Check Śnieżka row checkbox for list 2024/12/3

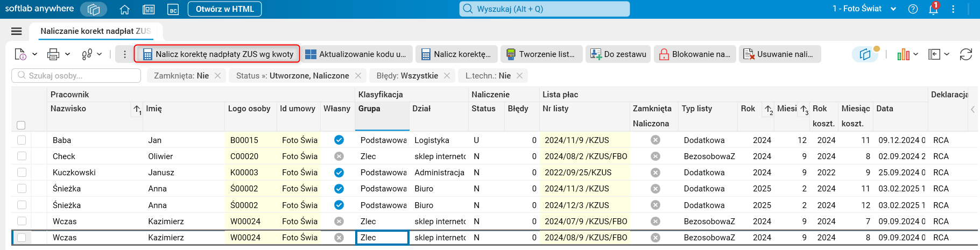(22, 205)
